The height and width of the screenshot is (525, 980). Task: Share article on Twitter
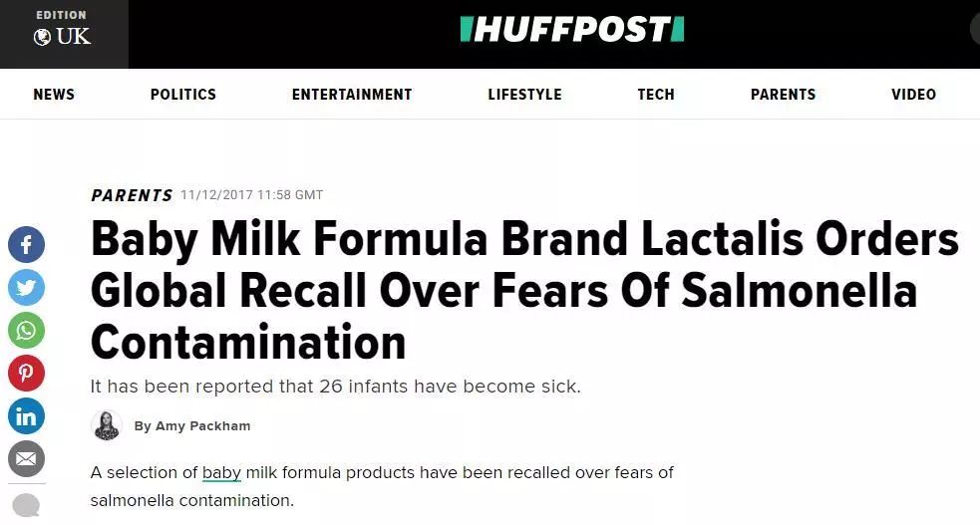tap(26, 287)
